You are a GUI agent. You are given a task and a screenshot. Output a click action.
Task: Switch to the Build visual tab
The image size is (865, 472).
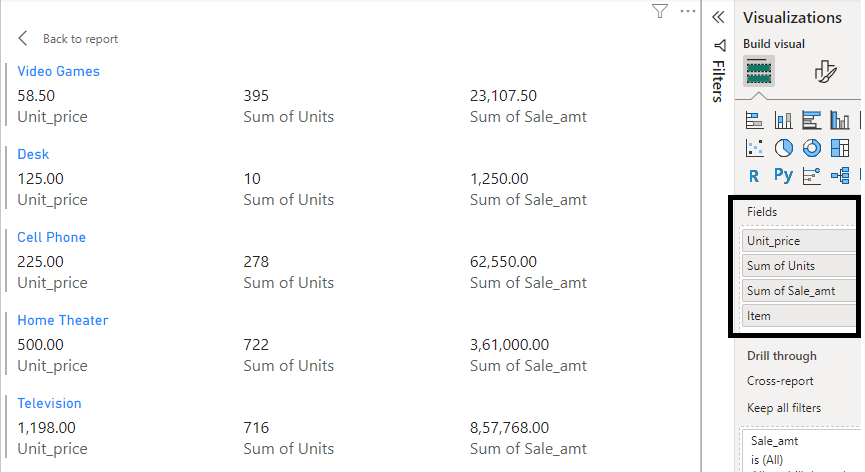coord(759,71)
